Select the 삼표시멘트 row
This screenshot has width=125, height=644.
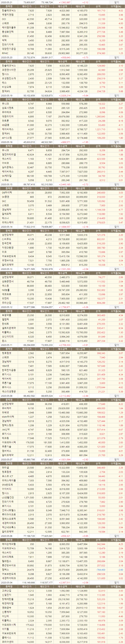coord(62,108)
